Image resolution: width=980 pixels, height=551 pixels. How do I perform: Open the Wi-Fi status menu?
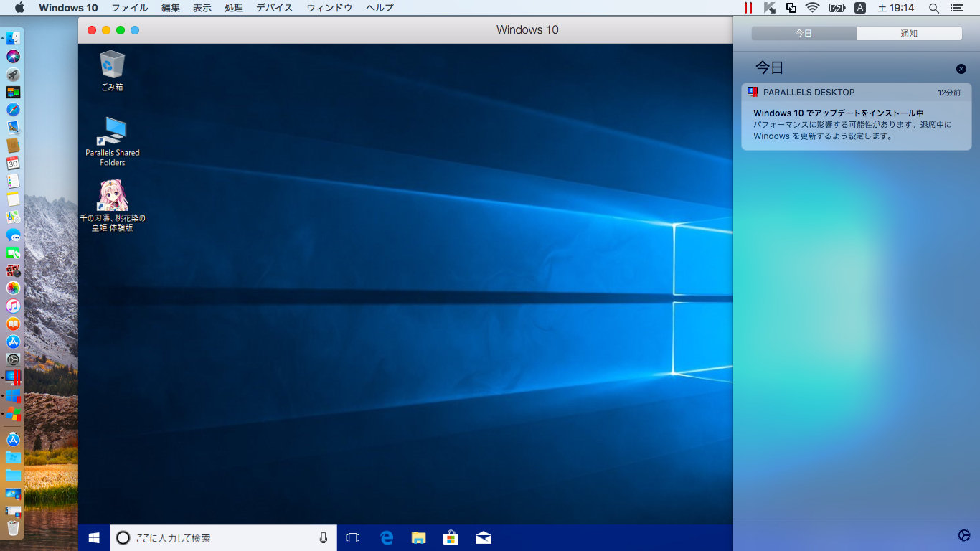pos(812,8)
